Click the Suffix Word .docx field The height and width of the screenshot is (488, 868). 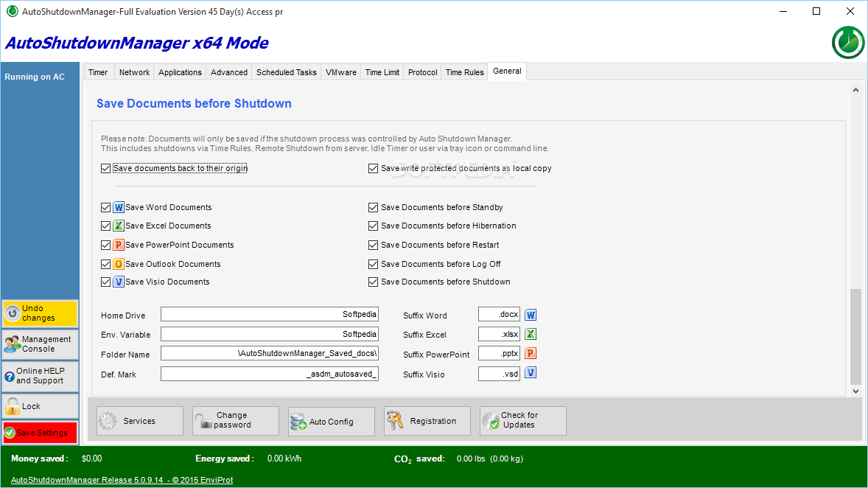click(x=500, y=314)
